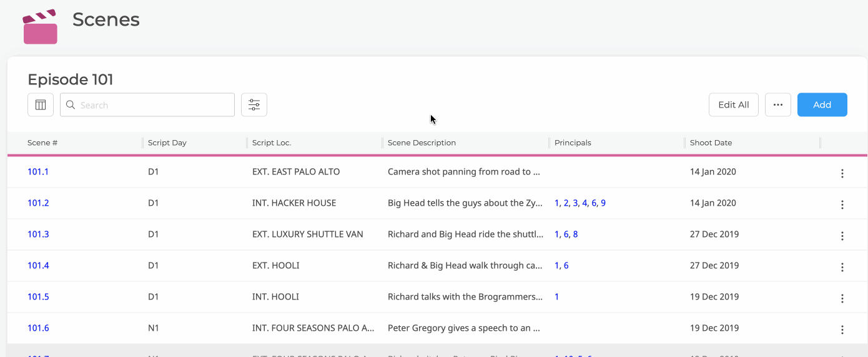Viewport: 868px width, 357px height.
Task: Sort by Shoot Date column header
Action: tap(711, 143)
